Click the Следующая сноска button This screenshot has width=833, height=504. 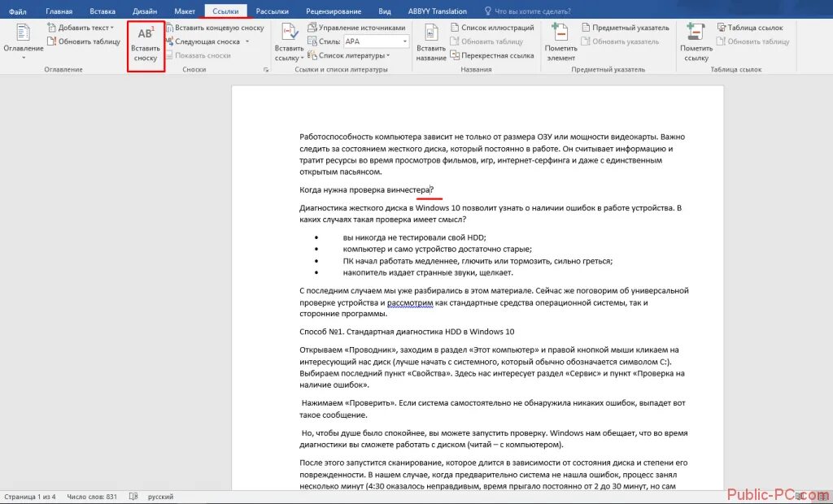pyautogui.click(x=203, y=41)
